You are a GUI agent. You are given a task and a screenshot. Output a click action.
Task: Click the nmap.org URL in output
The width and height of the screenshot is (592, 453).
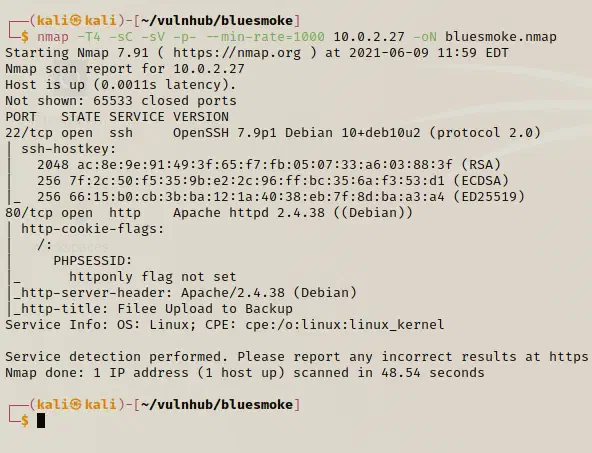pyautogui.click(x=237, y=53)
